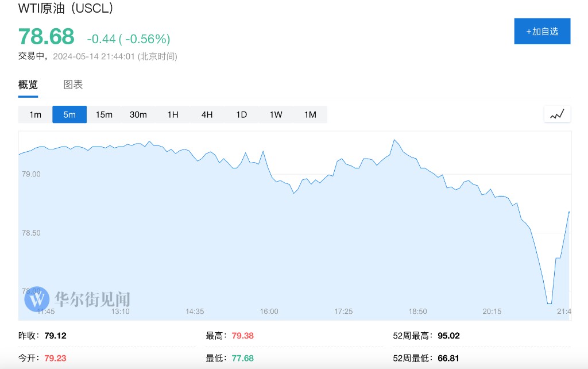Click the 52周最高 95.02 value

click(448, 336)
